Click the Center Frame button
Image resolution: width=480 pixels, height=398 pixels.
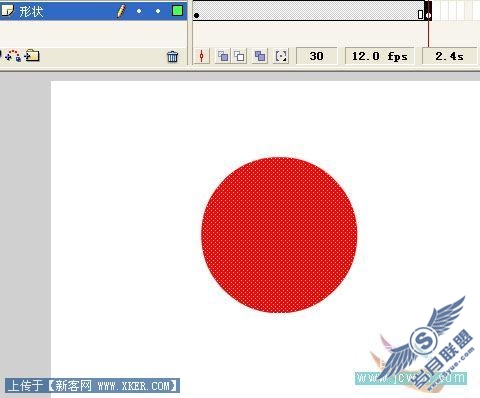(201, 56)
